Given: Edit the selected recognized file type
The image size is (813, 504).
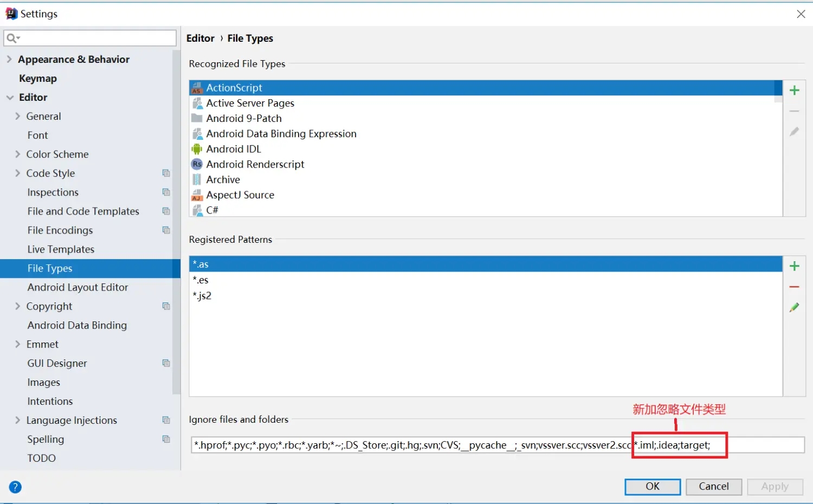Looking at the screenshot, I should coord(795,132).
